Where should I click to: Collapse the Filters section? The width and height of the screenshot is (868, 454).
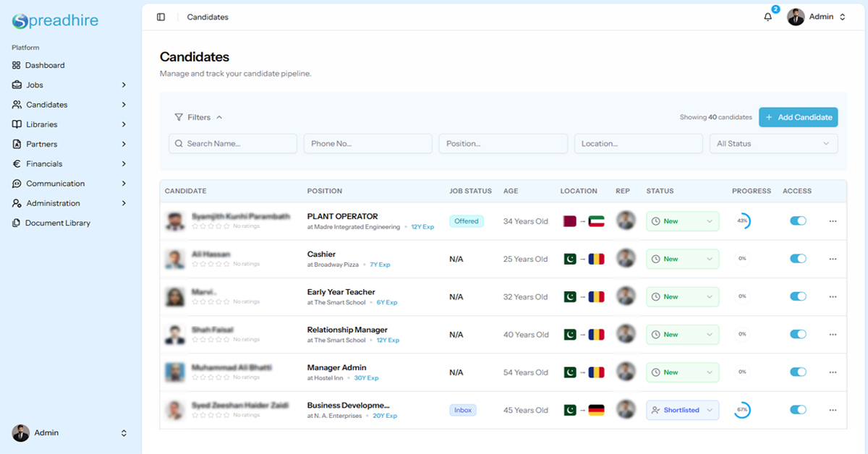tap(198, 117)
